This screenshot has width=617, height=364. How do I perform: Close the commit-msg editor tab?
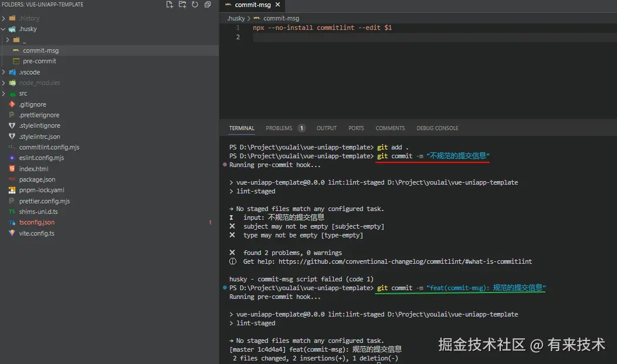pyautogui.click(x=278, y=5)
